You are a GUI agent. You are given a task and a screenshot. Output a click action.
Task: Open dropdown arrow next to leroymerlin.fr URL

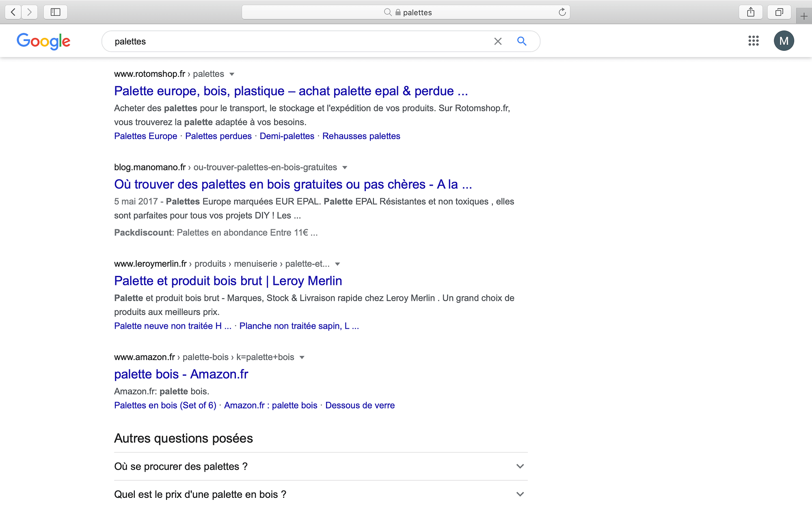tap(337, 264)
